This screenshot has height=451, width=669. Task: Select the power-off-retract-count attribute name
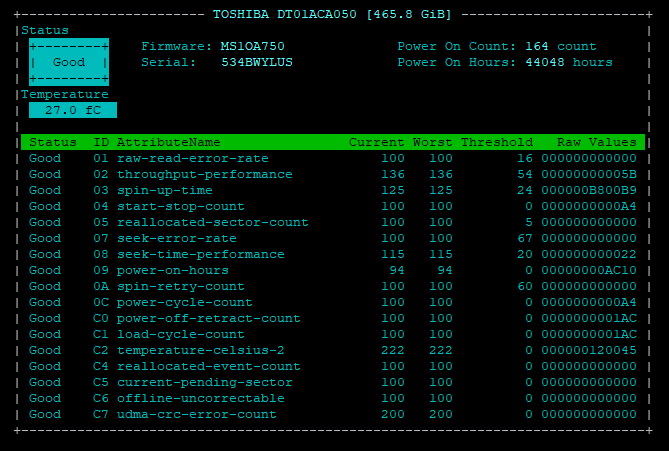(x=209, y=318)
